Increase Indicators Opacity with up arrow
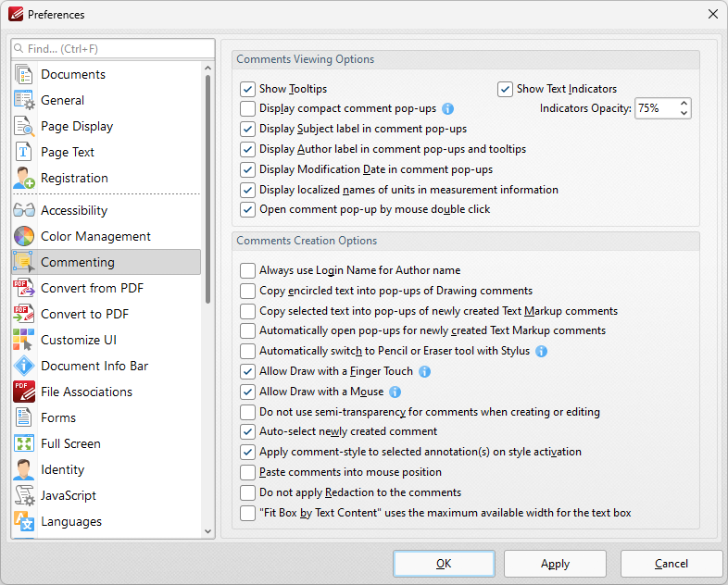Viewport: 728px width, 585px height. coord(684,104)
